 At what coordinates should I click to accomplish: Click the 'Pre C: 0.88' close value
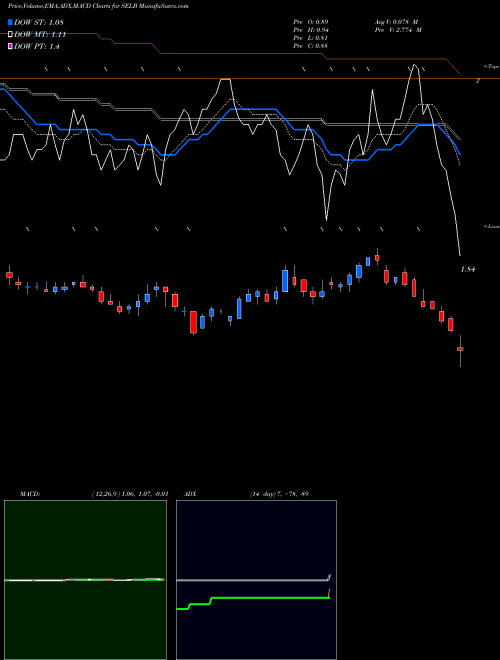coord(311,46)
